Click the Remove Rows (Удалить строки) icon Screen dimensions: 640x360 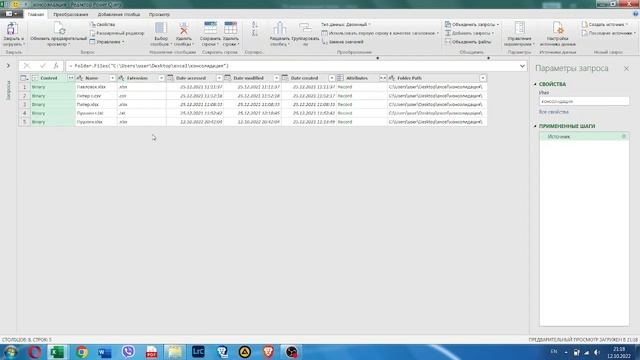[231, 28]
